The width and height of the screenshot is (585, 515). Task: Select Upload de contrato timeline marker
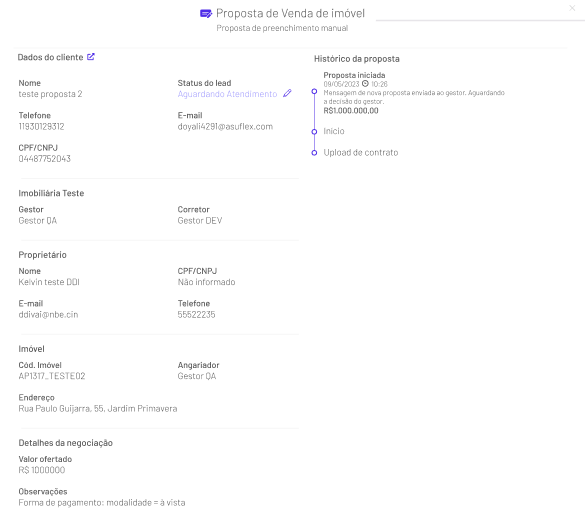[314, 153]
